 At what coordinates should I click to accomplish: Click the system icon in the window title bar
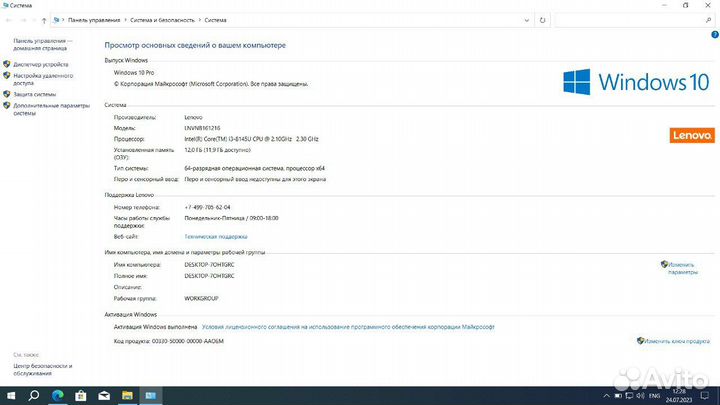pos(5,5)
